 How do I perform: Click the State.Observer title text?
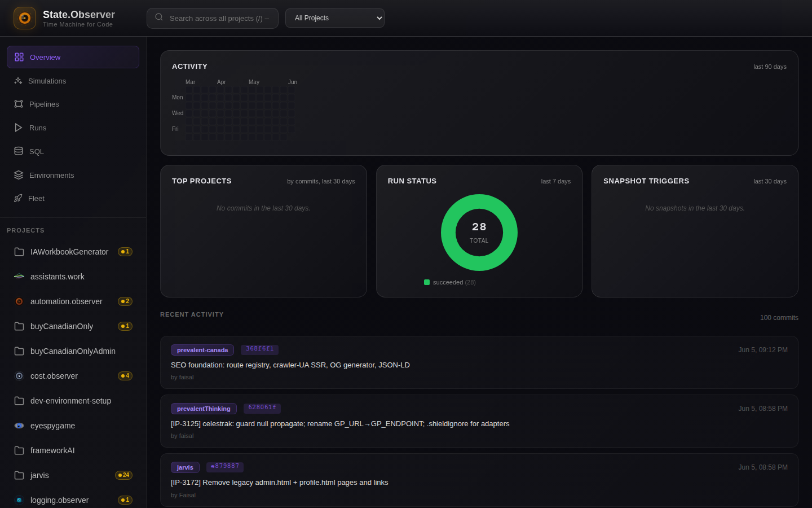pyautogui.click(x=79, y=15)
